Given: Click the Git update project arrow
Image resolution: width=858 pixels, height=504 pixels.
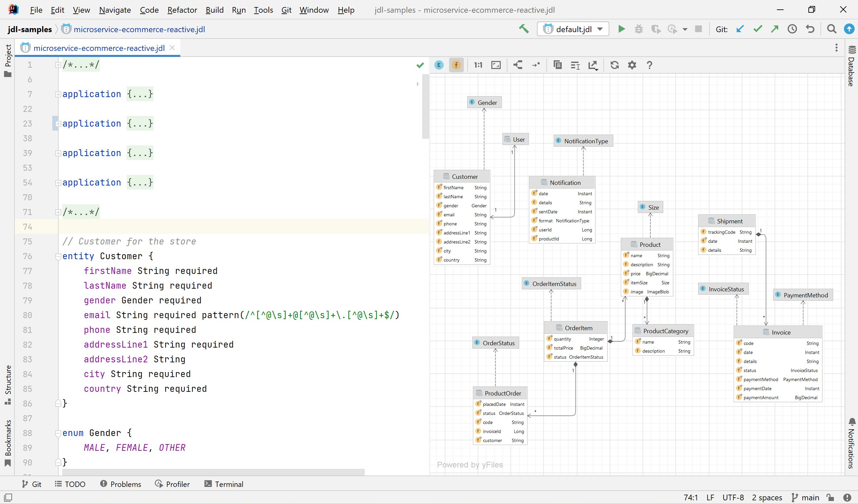Looking at the screenshot, I should point(739,29).
